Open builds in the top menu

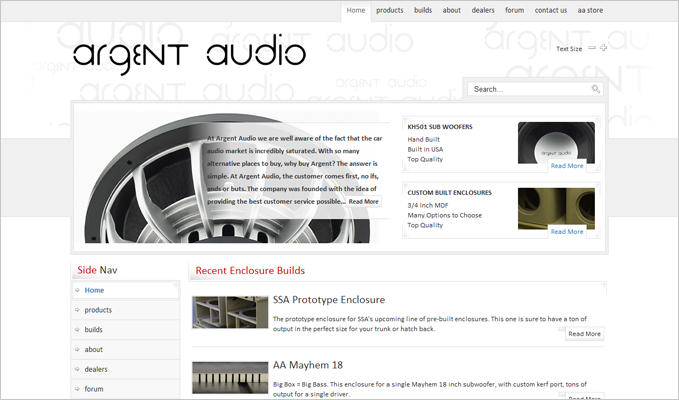pyautogui.click(x=423, y=10)
